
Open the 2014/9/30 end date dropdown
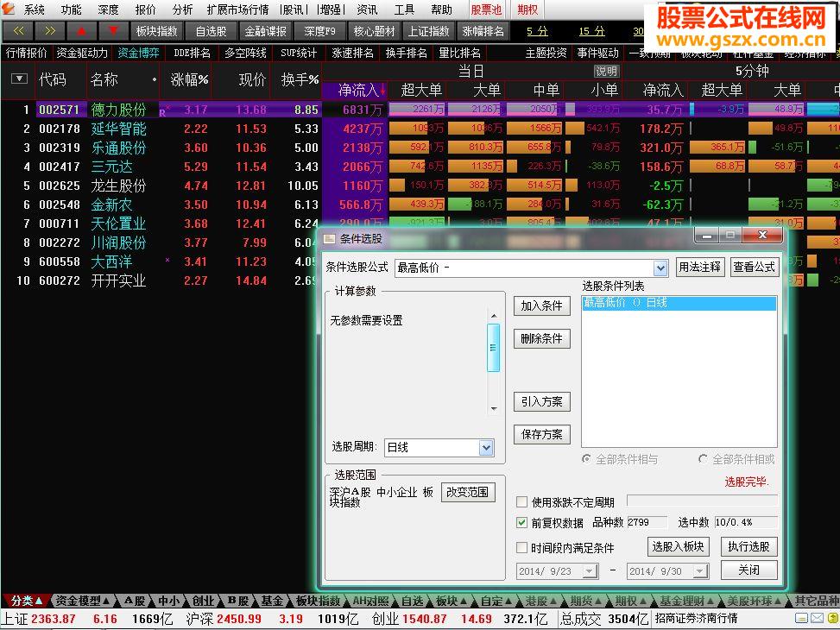[699, 571]
